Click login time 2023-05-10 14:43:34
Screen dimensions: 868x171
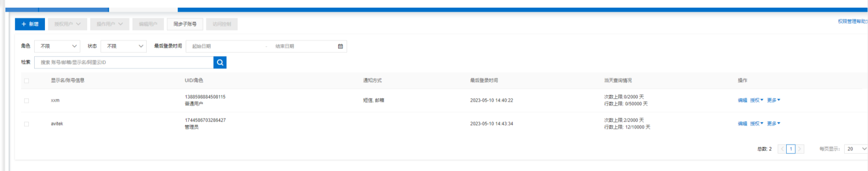pos(492,124)
